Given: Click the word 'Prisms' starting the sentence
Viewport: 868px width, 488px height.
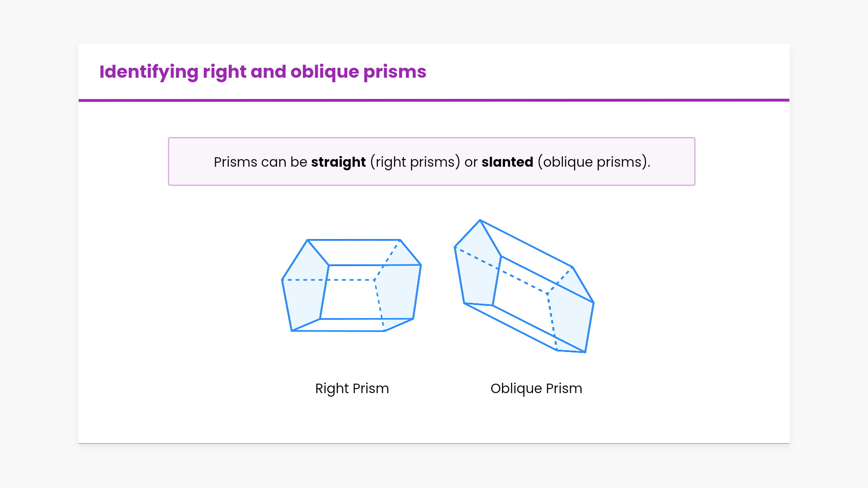Looking at the screenshot, I should 236,162.
